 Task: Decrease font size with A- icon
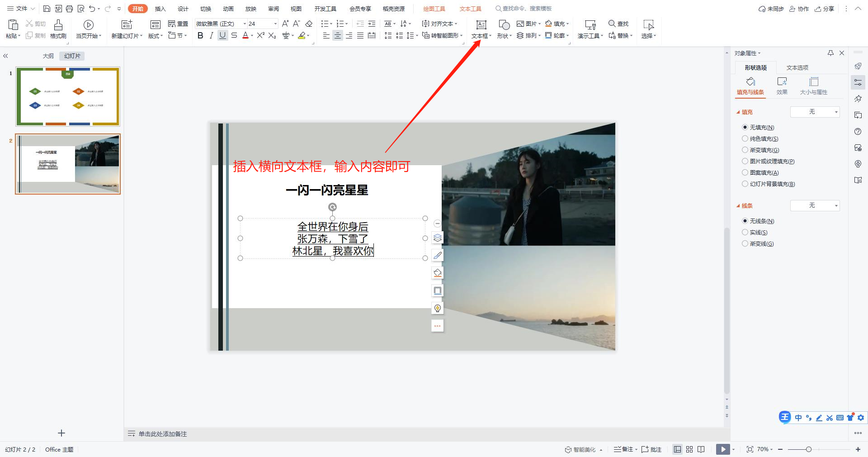pos(297,24)
